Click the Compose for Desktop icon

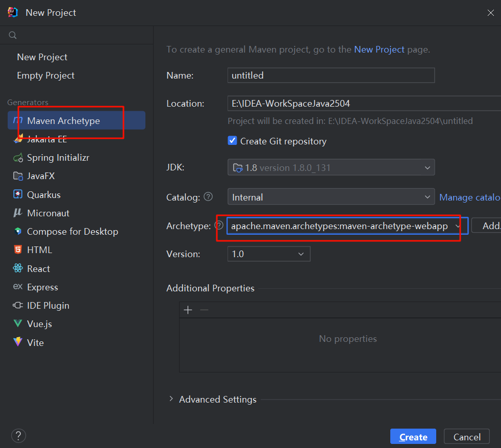coord(18,231)
